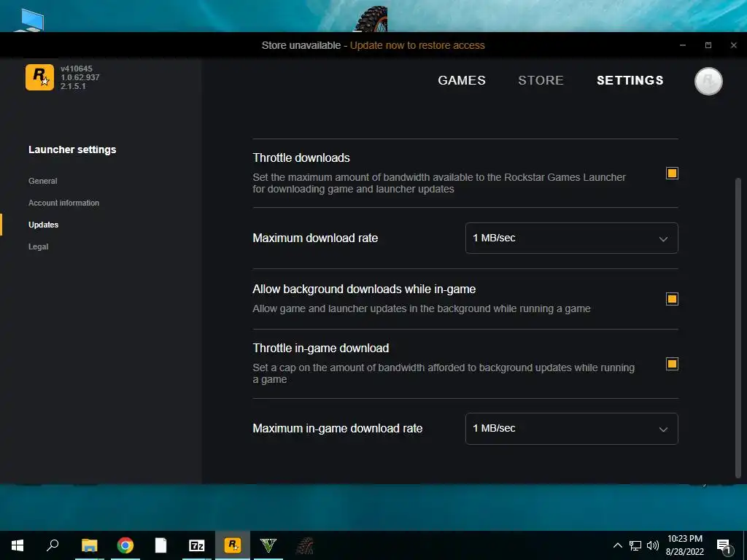This screenshot has height=560, width=747.
Task: Open the tire game taskbar icon
Action: pos(304,545)
